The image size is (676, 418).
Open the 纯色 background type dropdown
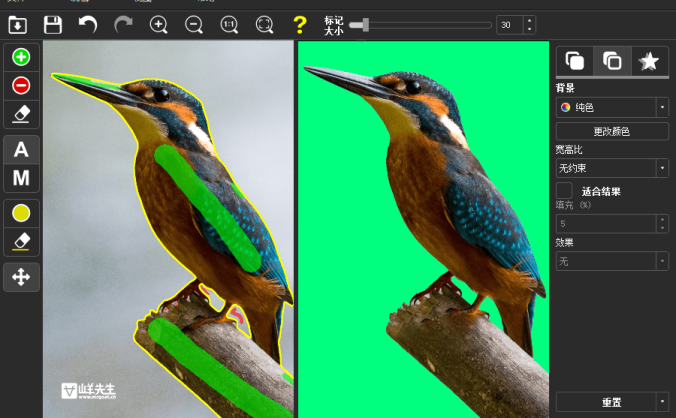pos(662,107)
